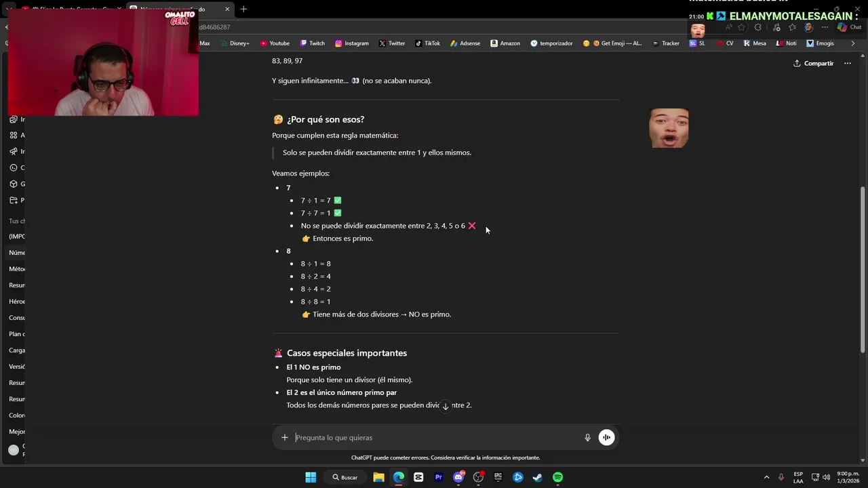Open the Emogis bookmark

pos(820,43)
